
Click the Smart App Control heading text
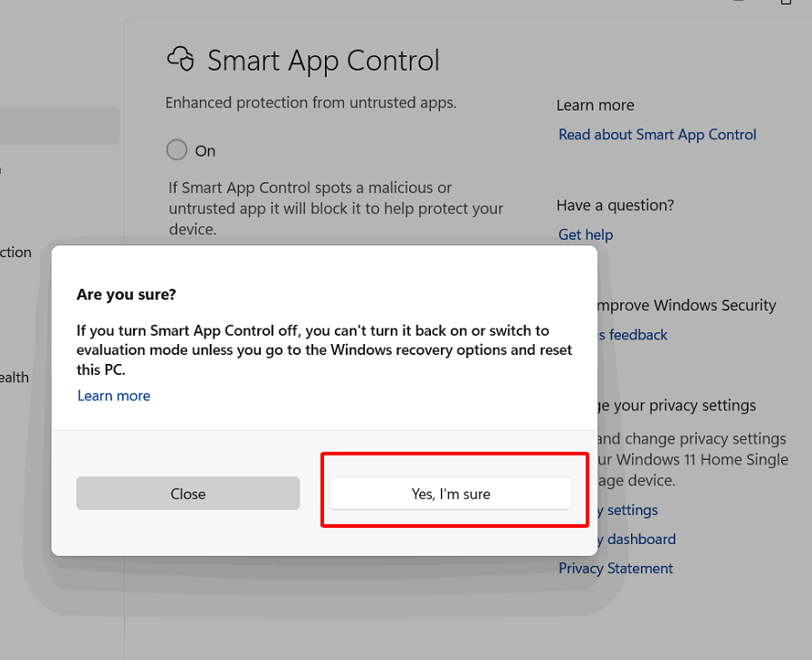(x=324, y=61)
